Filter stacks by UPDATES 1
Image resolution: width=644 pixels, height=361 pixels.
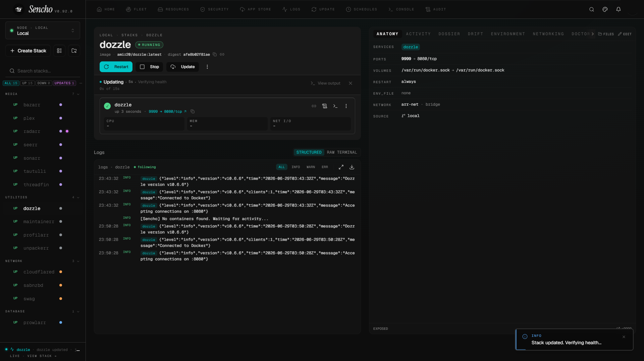[64, 83]
